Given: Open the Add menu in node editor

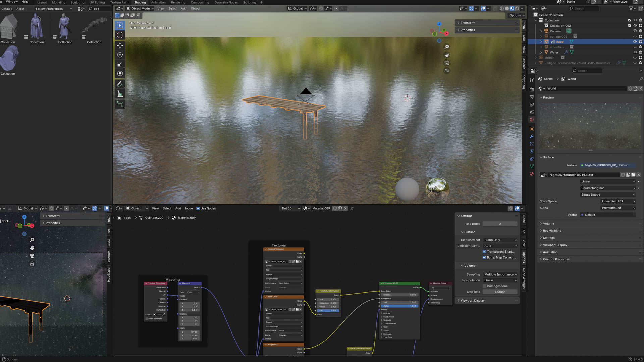Looking at the screenshot, I should pos(178,208).
